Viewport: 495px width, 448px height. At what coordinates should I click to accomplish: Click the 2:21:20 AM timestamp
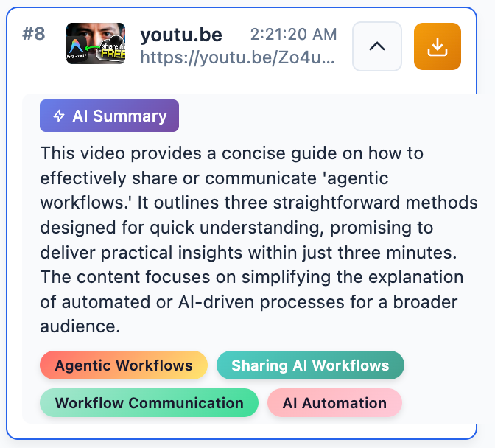coord(293,34)
